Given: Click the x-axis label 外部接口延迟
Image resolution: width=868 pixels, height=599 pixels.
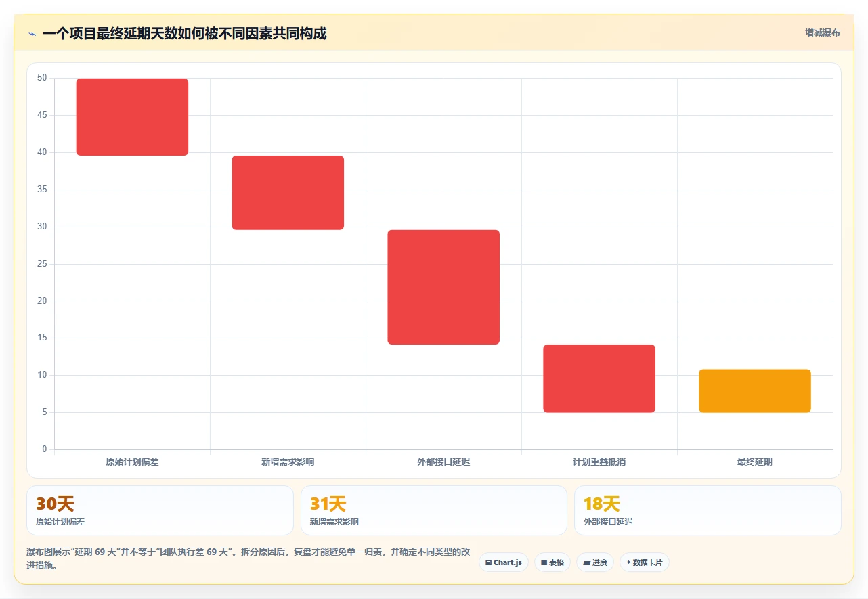Looking at the screenshot, I should 443,462.
